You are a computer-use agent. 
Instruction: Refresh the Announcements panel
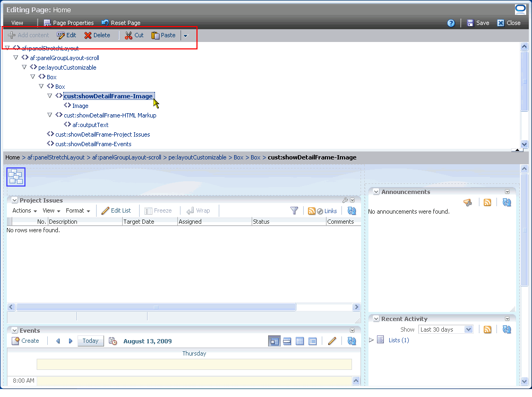coord(507,202)
